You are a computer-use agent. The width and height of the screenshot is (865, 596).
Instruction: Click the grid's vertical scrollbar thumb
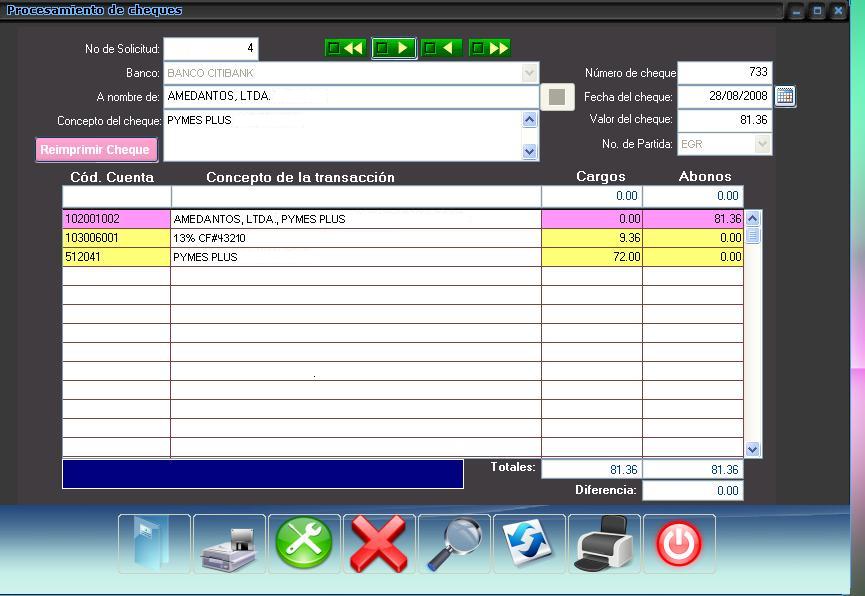coord(752,235)
